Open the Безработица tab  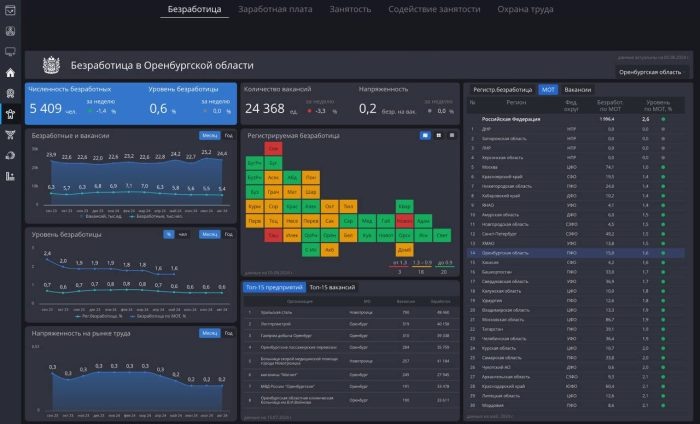[x=194, y=9]
